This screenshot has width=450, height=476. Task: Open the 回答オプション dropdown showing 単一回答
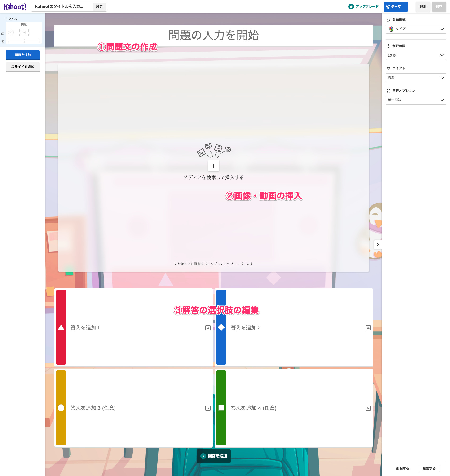pos(416,100)
